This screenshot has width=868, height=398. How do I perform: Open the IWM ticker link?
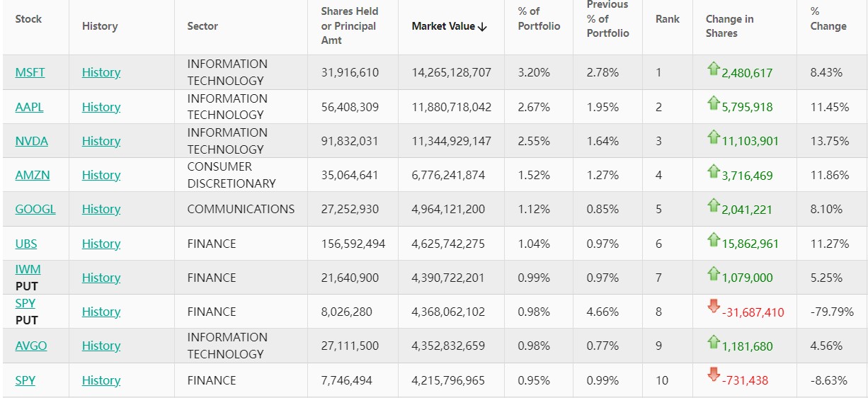pos(28,269)
